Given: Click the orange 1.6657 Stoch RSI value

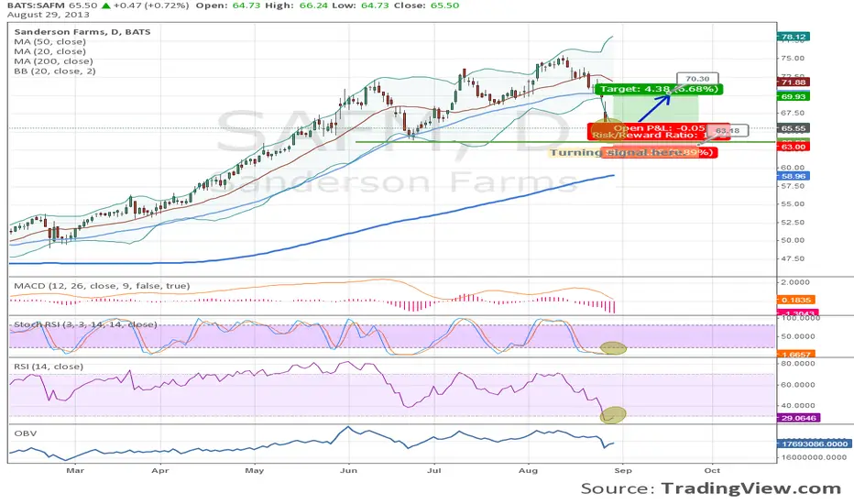Looking at the screenshot, I should point(795,354).
